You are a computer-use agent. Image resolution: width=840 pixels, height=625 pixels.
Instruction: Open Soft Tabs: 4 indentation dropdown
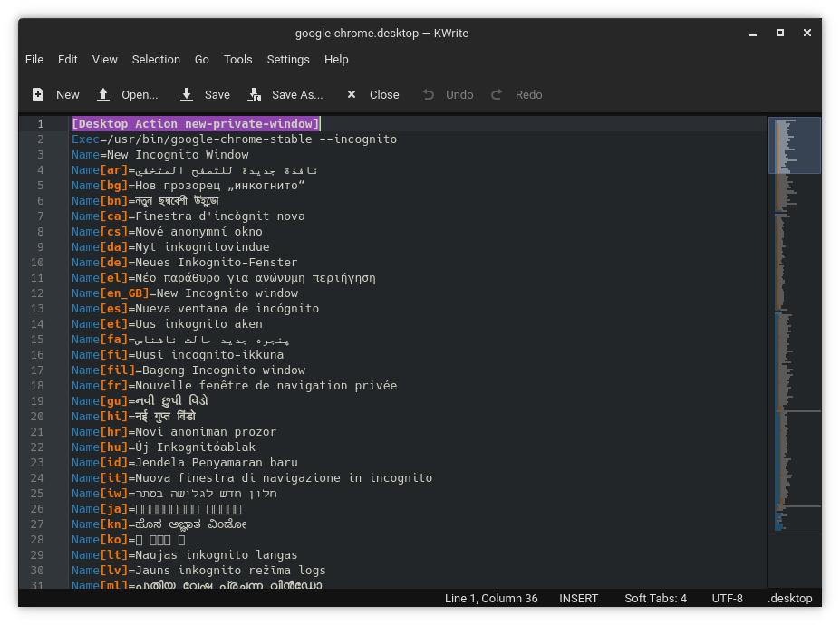655,598
